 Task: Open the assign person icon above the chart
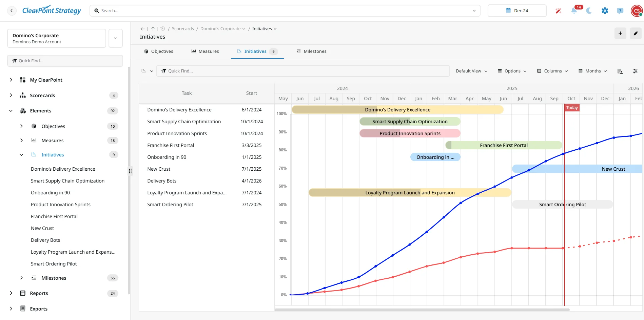(x=621, y=71)
